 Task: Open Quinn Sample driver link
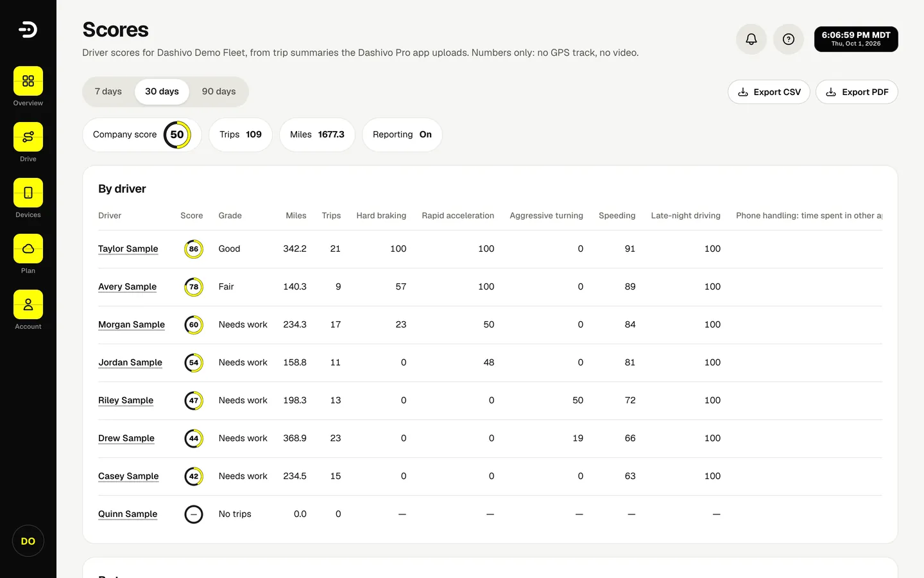pyautogui.click(x=128, y=514)
